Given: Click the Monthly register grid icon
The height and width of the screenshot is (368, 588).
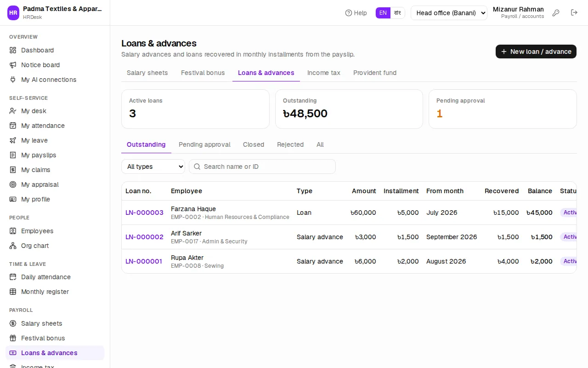Looking at the screenshot, I should pyautogui.click(x=13, y=292).
